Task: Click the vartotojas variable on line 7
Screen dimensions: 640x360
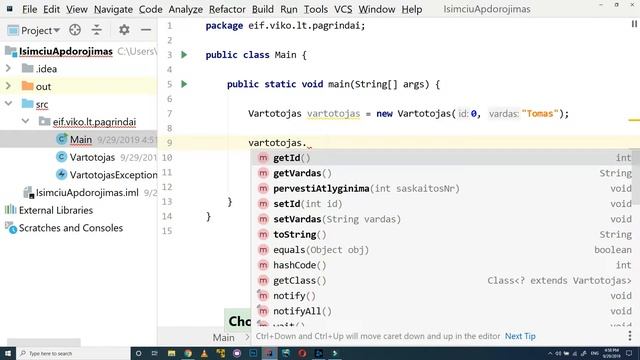Action: [333, 113]
